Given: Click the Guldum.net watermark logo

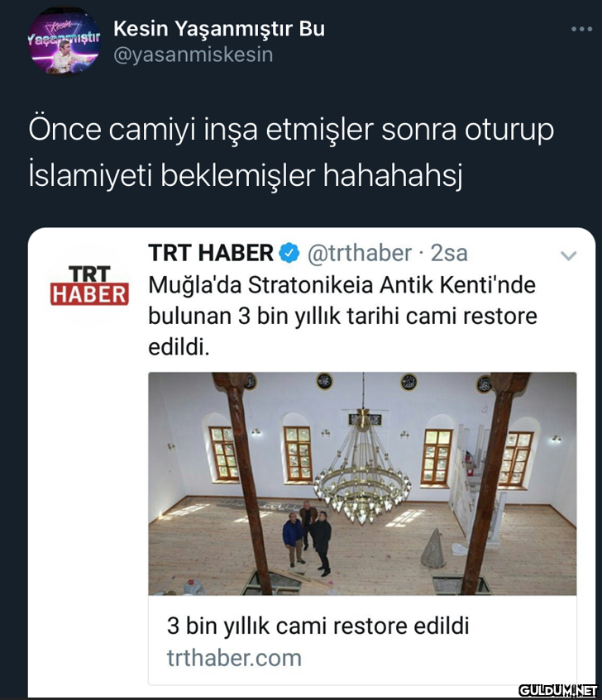Looking at the screenshot, I should click(x=558, y=690).
